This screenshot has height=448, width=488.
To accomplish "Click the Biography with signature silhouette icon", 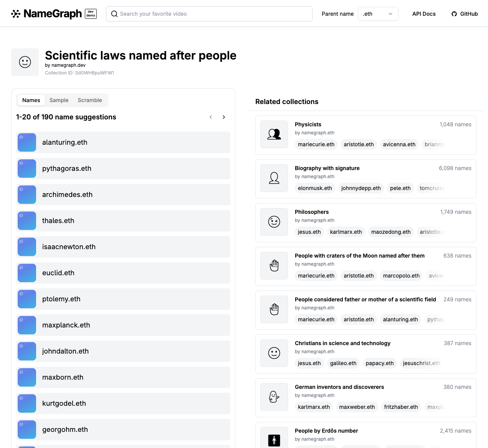I will (274, 178).
